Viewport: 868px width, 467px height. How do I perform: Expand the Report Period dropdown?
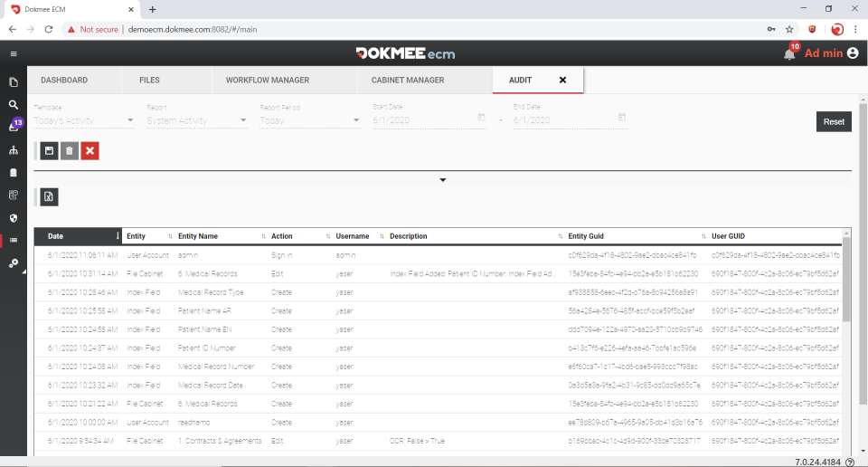click(x=356, y=120)
